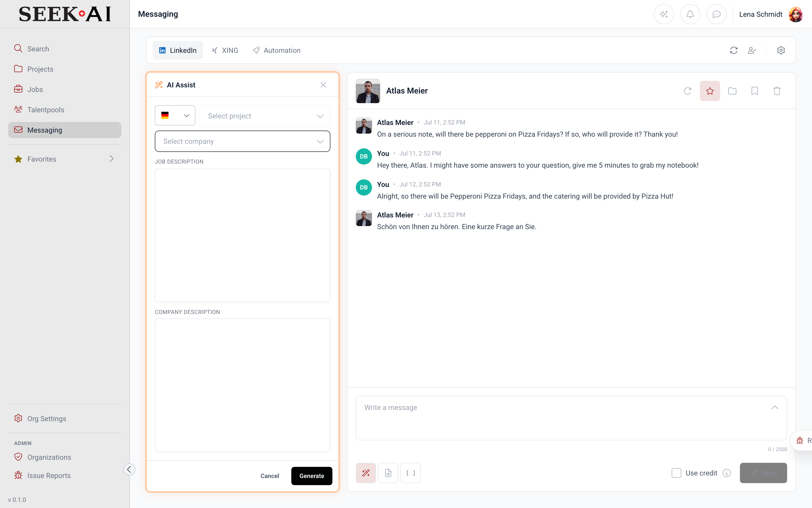Viewport: 812px width, 508px height.
Task: Open messaging settings gear
Action: click(x=781, y=50)
